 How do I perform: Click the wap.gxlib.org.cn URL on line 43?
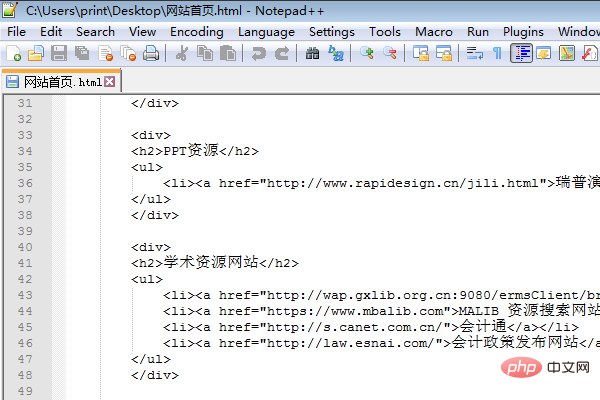432,295
